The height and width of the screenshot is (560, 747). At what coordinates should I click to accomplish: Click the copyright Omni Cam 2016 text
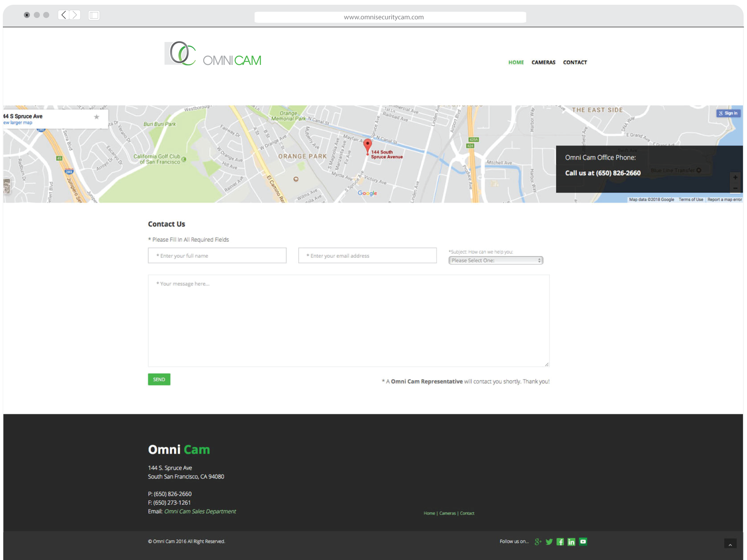point(186,541)
